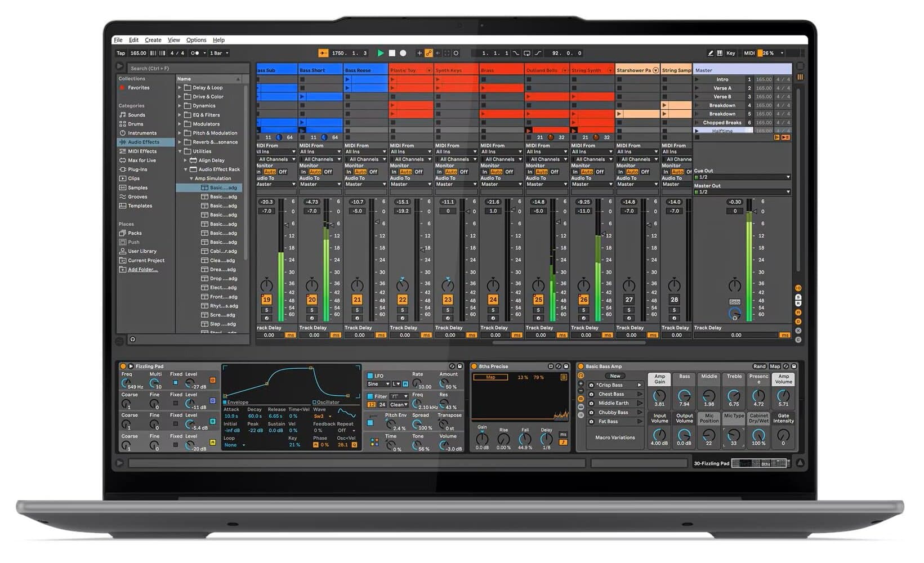
Task: Click the Key map mode button
Action: (731, 53)
